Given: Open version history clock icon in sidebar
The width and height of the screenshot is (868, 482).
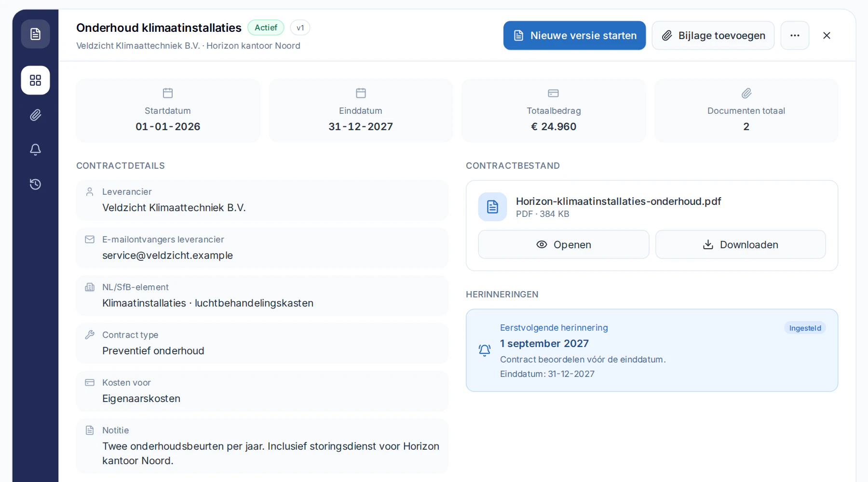Looking at the screenshot, I should pyautogui.click(x=35, y=184).
